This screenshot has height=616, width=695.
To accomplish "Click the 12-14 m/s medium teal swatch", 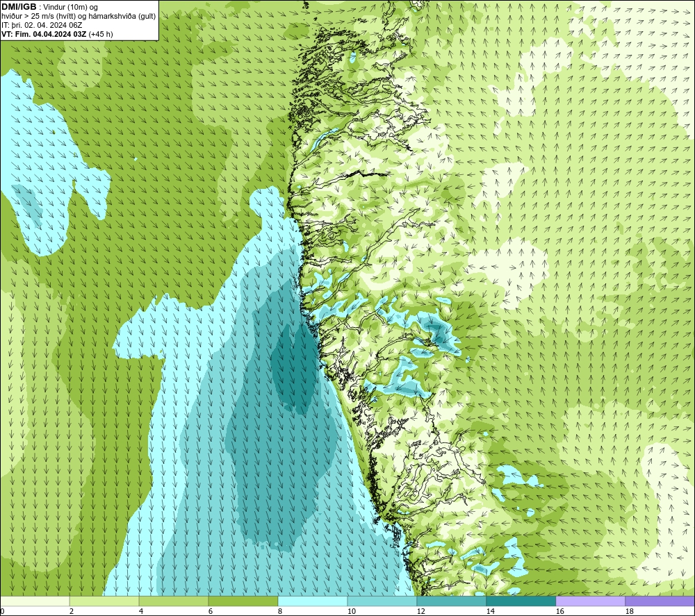I will tap(451, 601).
